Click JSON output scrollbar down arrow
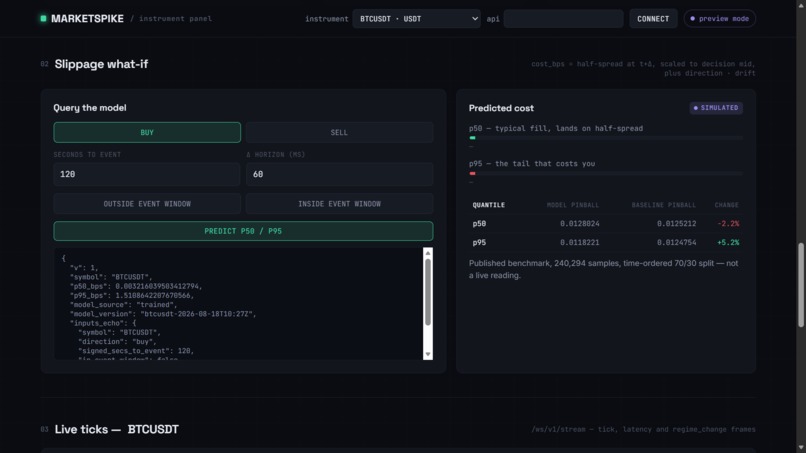 (x=428, y=354)
